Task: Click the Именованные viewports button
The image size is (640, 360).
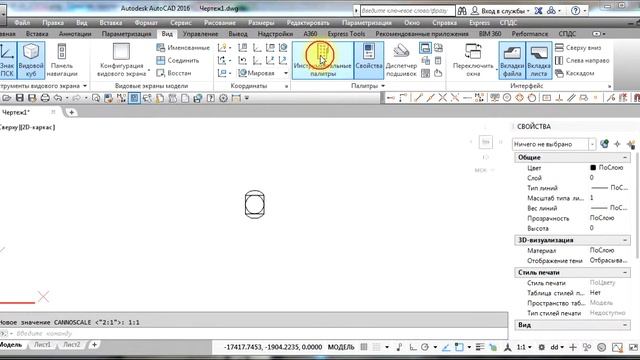Action: tap(183, 48)
